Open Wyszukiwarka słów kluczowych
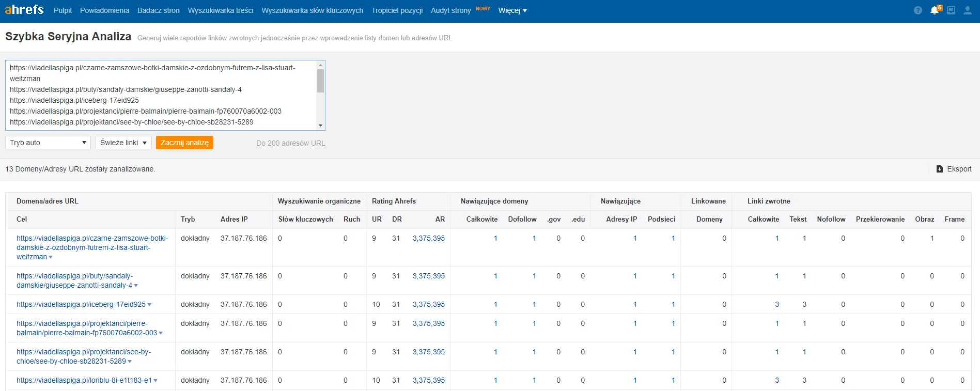The image size is (980, 391). (313, 10)
